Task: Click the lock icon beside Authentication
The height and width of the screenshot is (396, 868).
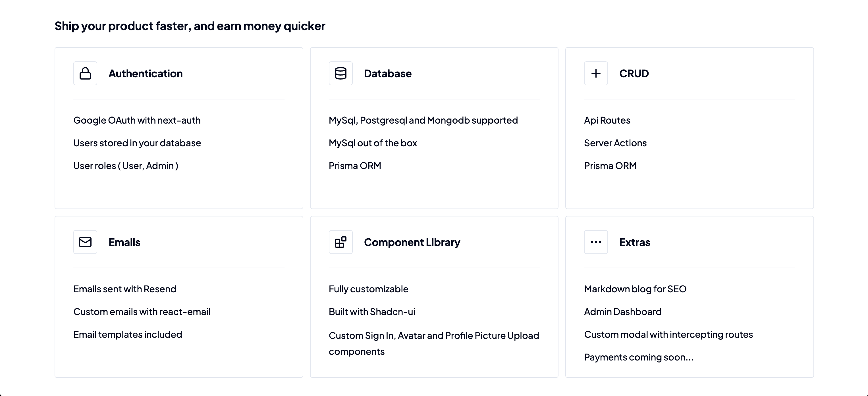Action: pyautogui.click(x=85, y=73)
